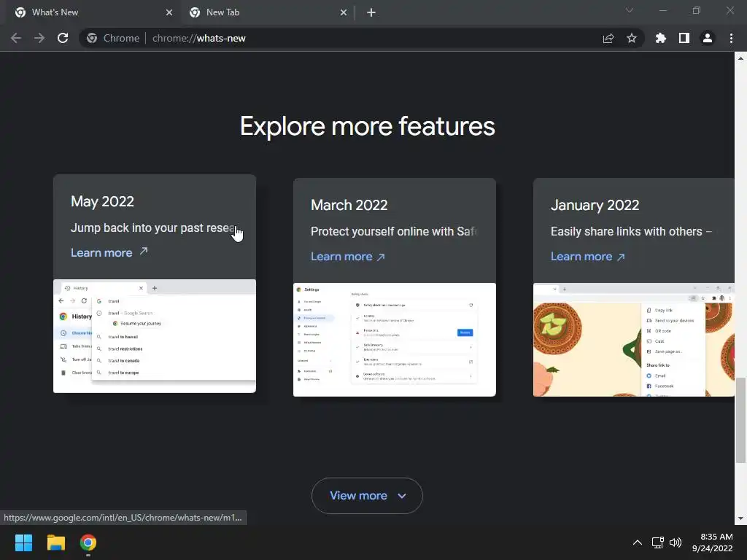Close the What's New tab

point(169,12)
